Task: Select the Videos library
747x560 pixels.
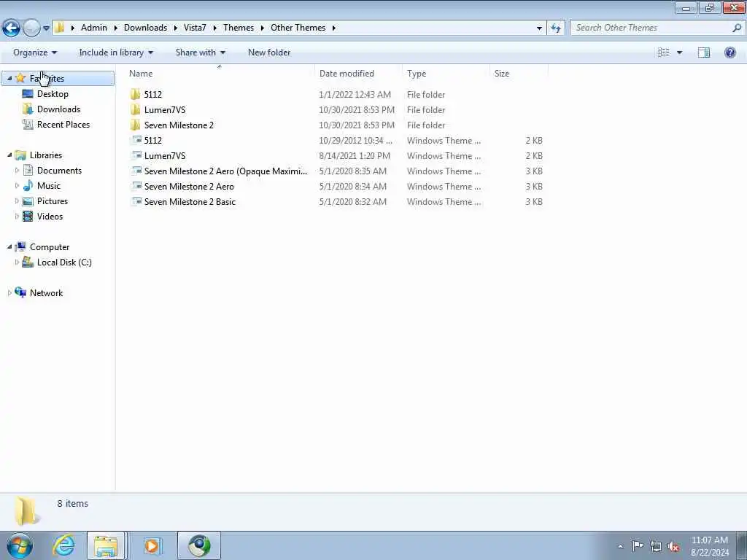Action: [50, 216]
